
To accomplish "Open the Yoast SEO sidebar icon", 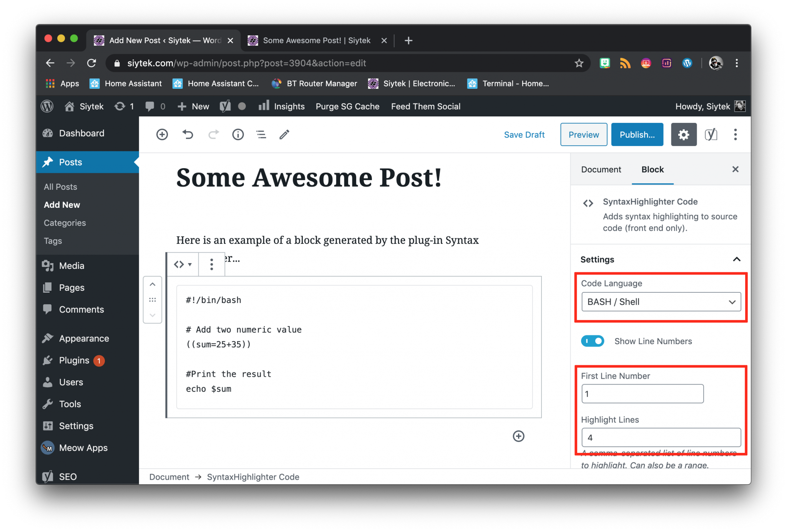I will tap(711, 134).
